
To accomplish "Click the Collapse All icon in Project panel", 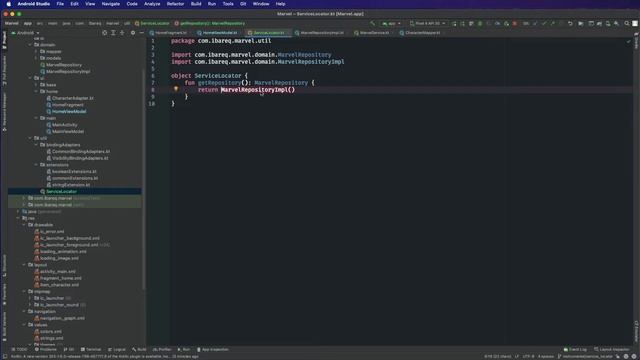I will tap(122, 33).
